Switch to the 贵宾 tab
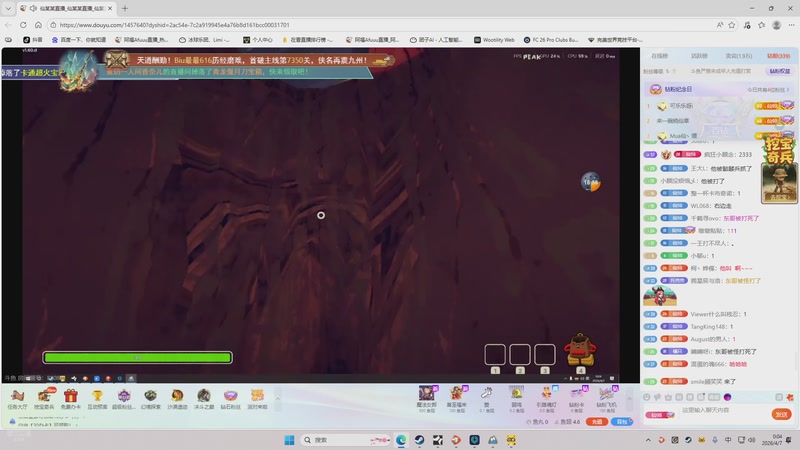Viewport: 800px width, 450px height. tap(739, 56)
